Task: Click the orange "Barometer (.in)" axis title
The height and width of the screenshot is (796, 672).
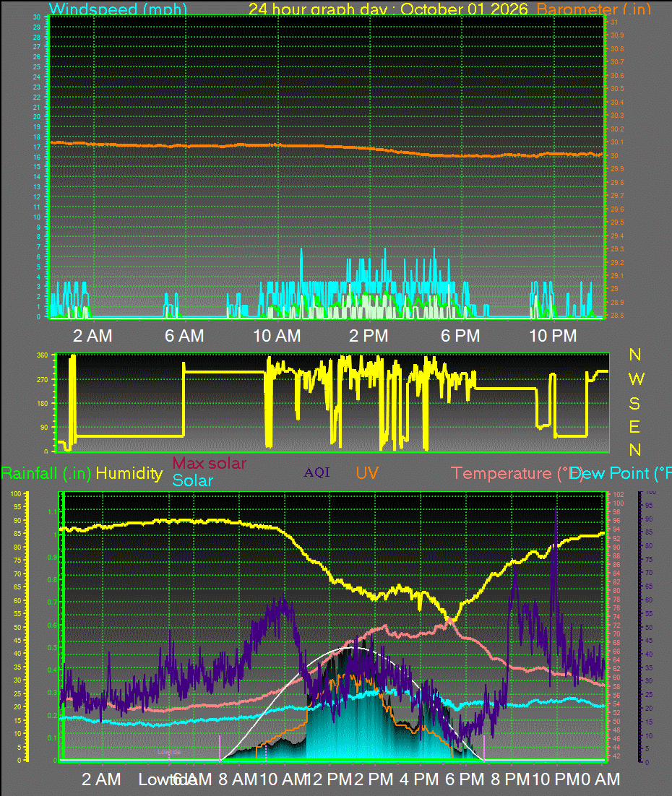Action: coord(593,9)
